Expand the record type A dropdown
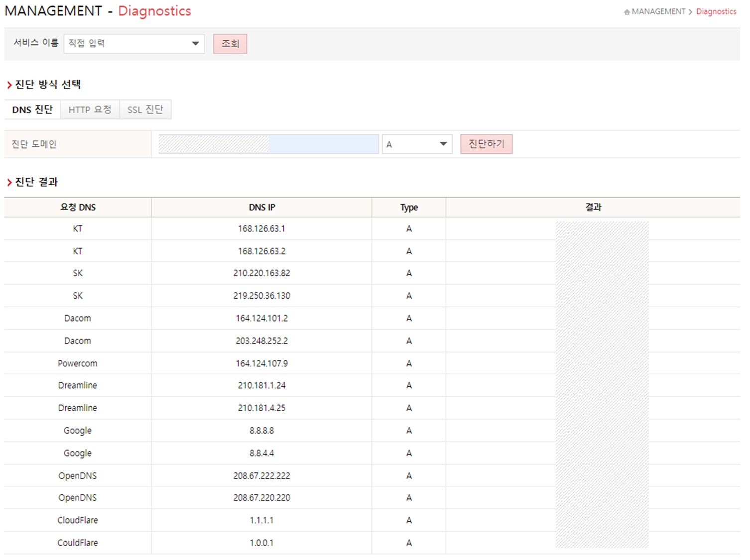The width and height of the screenshot is (750, 560). [x=417, y=144]
